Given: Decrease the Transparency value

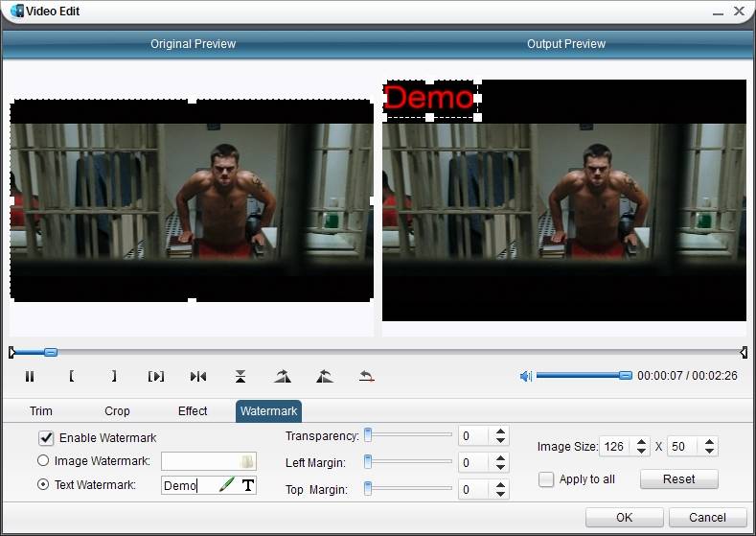Looking at the screenshot, I should coord(500,440).
